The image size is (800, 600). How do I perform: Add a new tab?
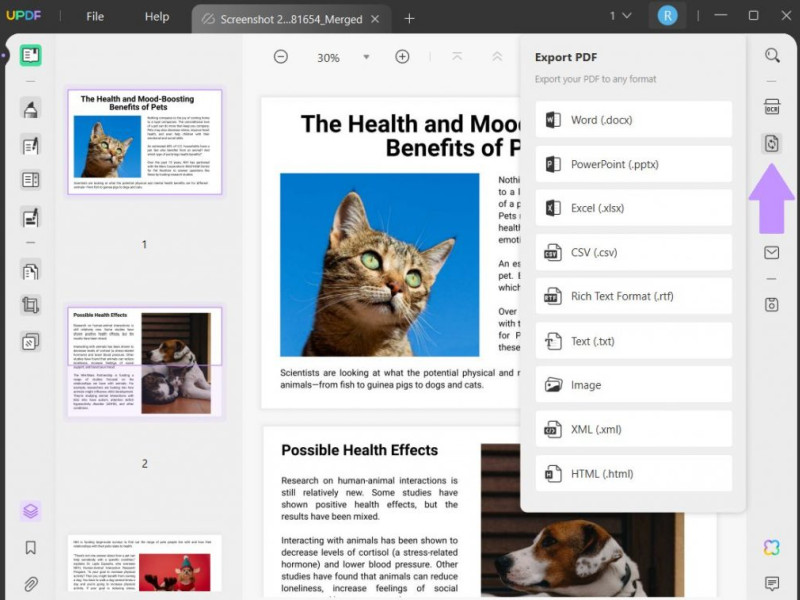[x=409, y=19]
